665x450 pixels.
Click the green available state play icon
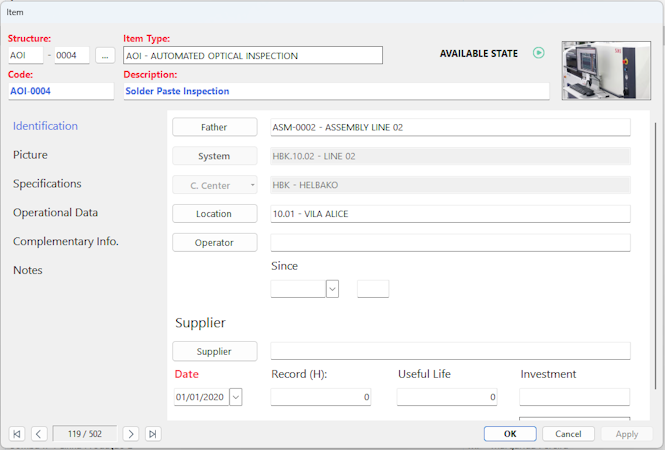[539, 53]
